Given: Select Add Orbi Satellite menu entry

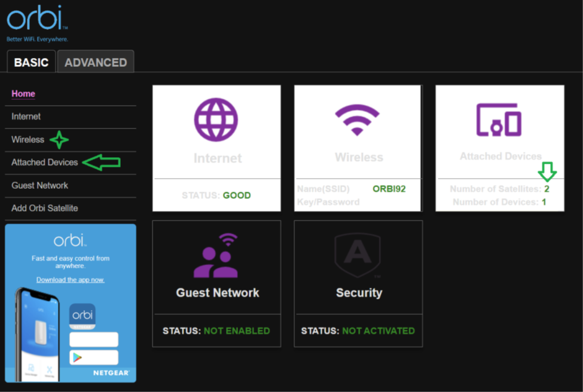Looking at the screenshot, I should (45, 208).
